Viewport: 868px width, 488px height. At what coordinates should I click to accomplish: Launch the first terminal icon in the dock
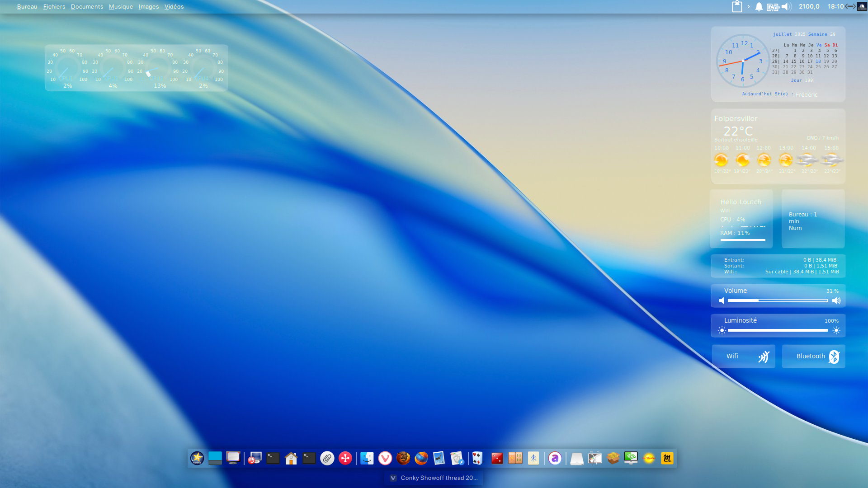point(273,458)
